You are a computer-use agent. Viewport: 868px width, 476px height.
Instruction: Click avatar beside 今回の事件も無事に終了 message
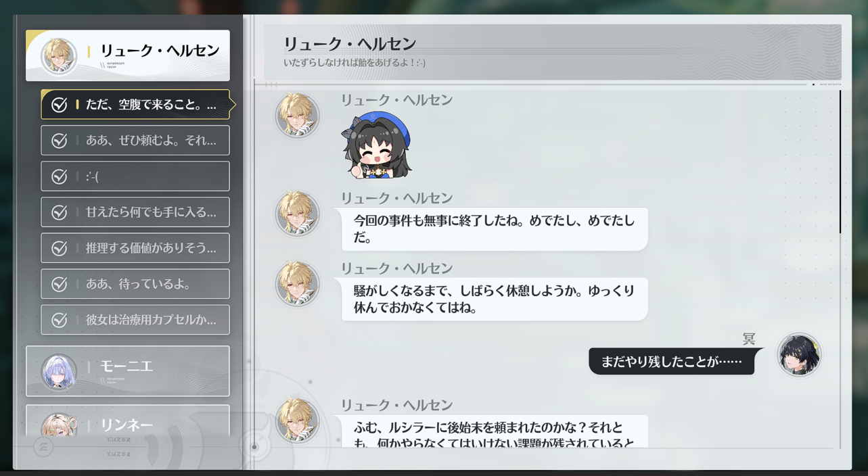coord(297,214)
